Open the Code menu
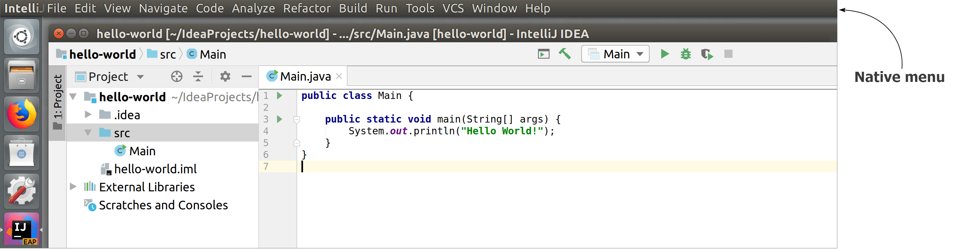This screenshot has height=249, width=980. [x=210, y=8]
